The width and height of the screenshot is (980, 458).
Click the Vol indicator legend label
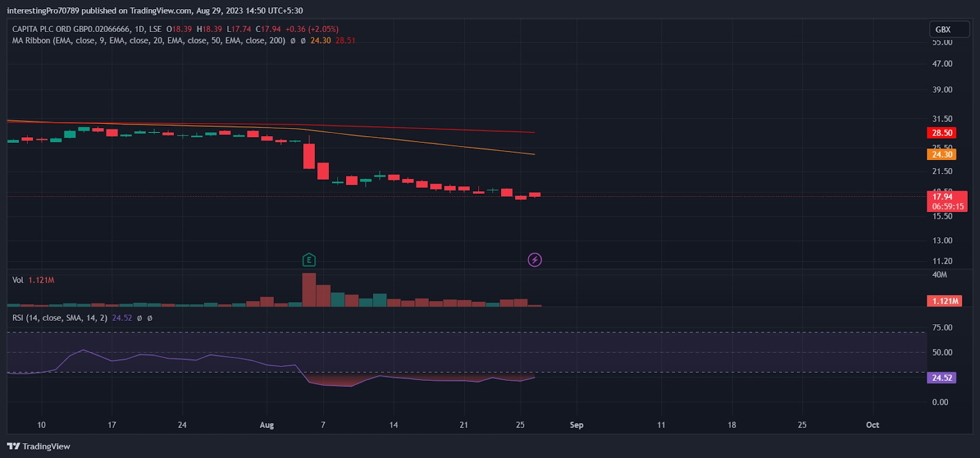click(18, 280)
